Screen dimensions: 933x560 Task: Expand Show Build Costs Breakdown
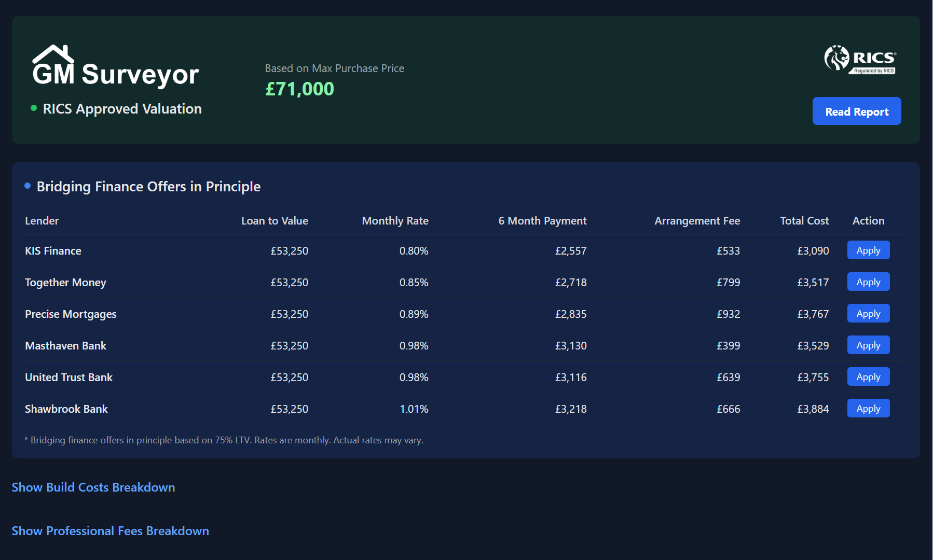coord(93,487)
